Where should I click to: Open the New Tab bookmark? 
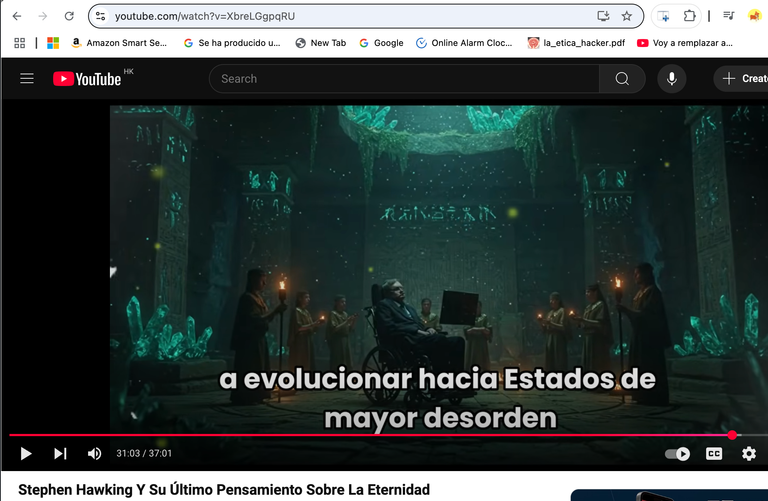tap(321, 43)
